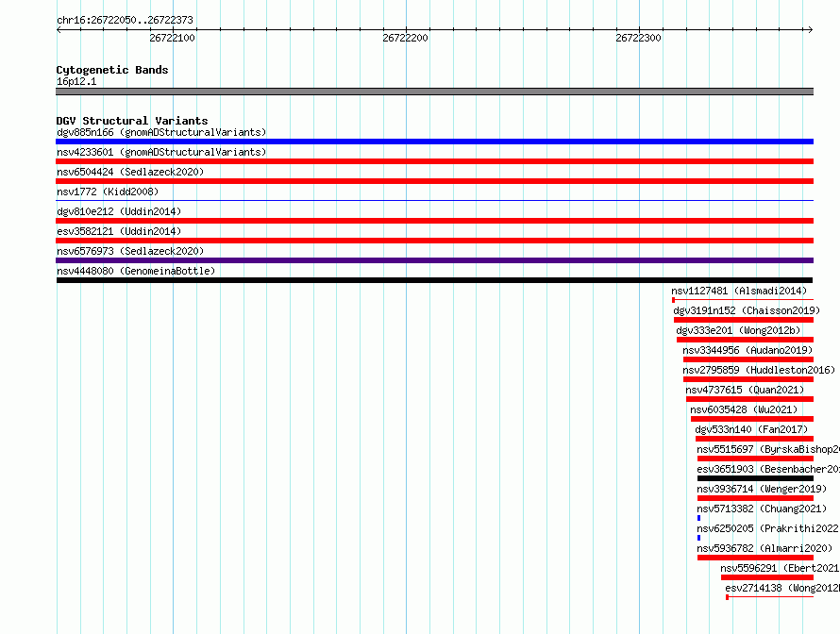Click the 26722200 ruler position label
Image resolution: width=840 pixels, height=634 pixels.
405,38
